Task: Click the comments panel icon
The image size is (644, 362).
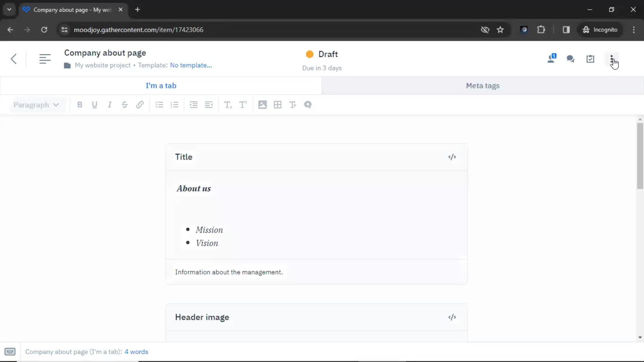Action: [x=571, y=58]
